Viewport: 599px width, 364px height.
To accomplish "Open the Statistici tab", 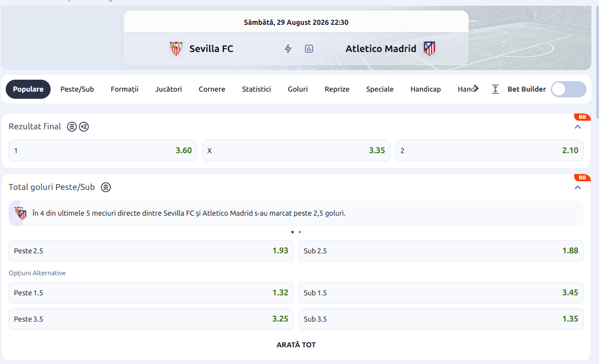I will (257, 89).
